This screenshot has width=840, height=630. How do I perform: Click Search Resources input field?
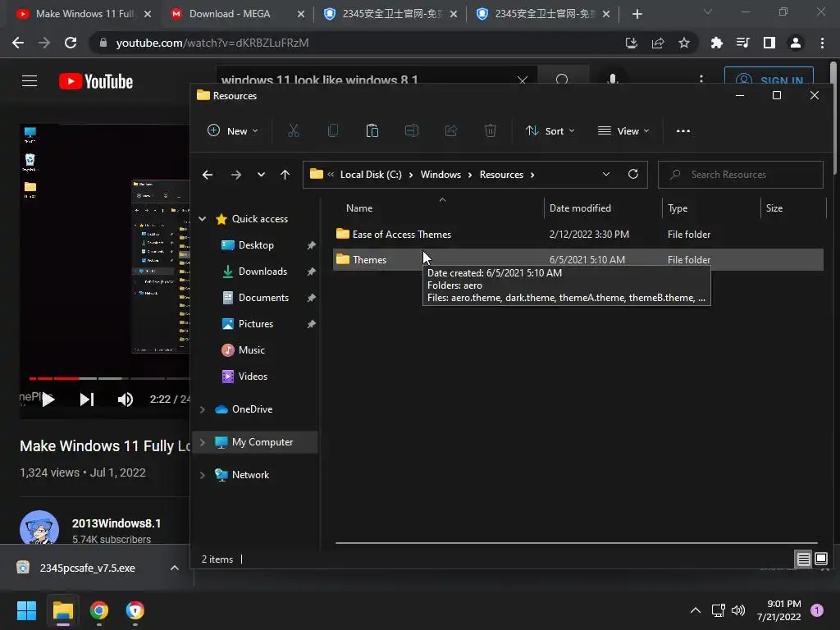(x=741, y=175)
